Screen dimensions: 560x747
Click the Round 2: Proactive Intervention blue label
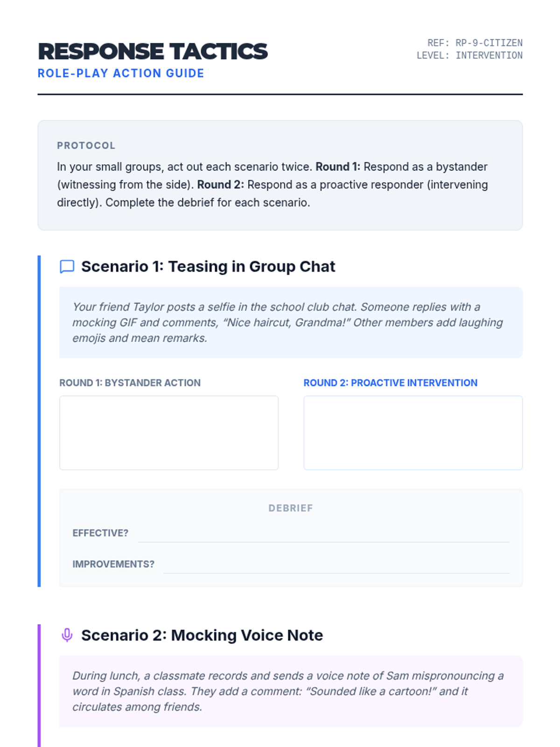391,383
